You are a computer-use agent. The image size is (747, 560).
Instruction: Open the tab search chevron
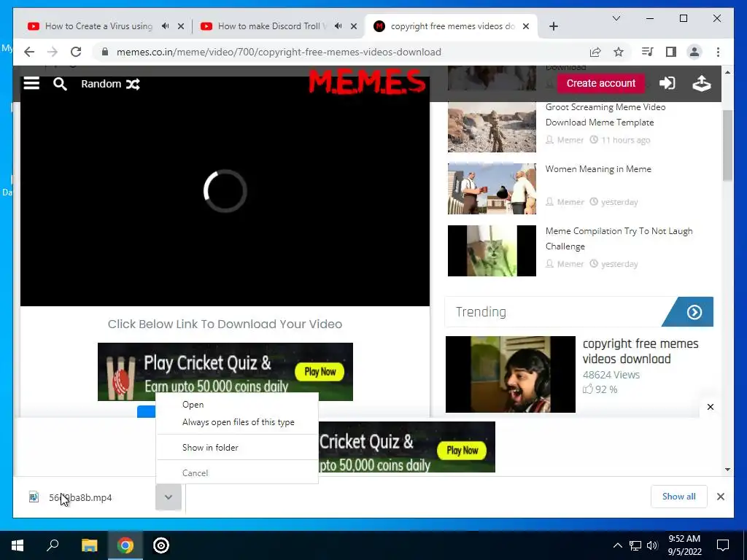click(616, 18)
